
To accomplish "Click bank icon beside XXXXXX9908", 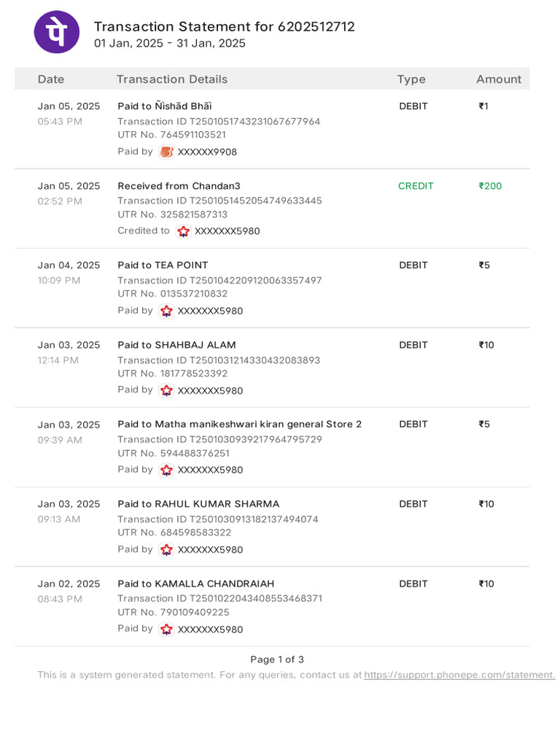I will pyautogui.click(x=166, y=152).
